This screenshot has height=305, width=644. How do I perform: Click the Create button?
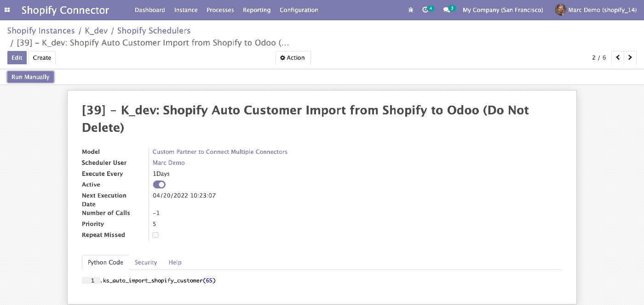[42, 58]
